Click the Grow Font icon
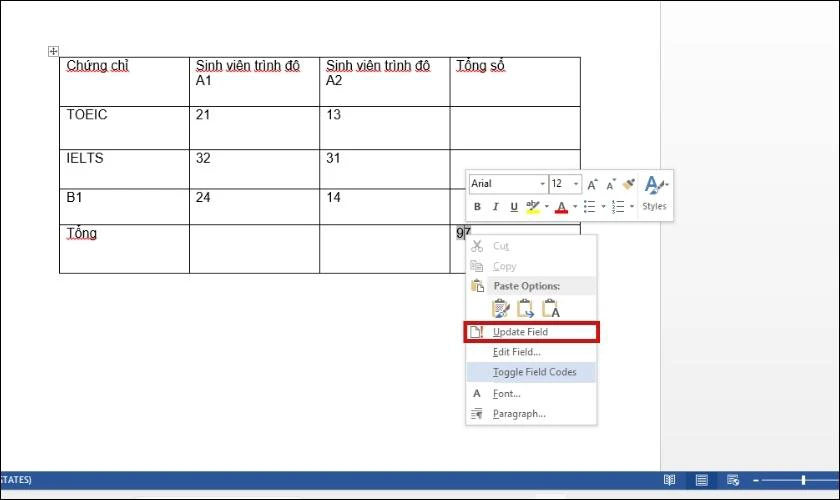Screen dimensions: 840x500 592,184
